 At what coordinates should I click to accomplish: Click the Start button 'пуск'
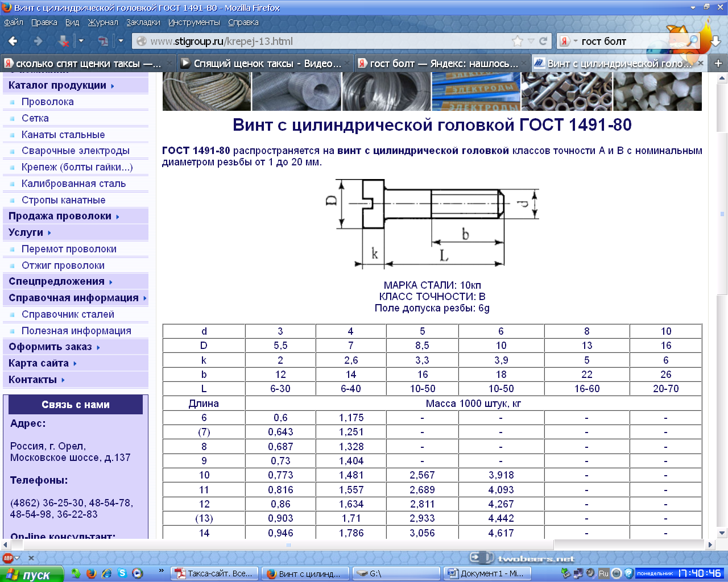click(x=31, y=574)
